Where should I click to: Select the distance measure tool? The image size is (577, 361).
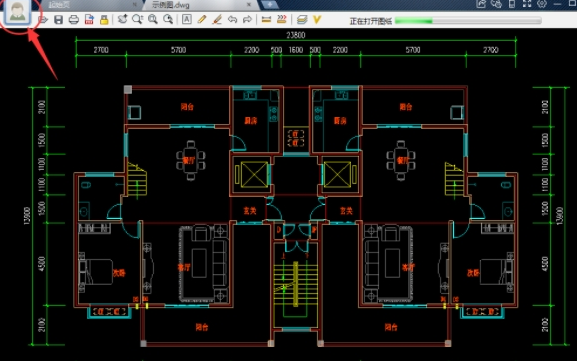click(x=266, y=19)
